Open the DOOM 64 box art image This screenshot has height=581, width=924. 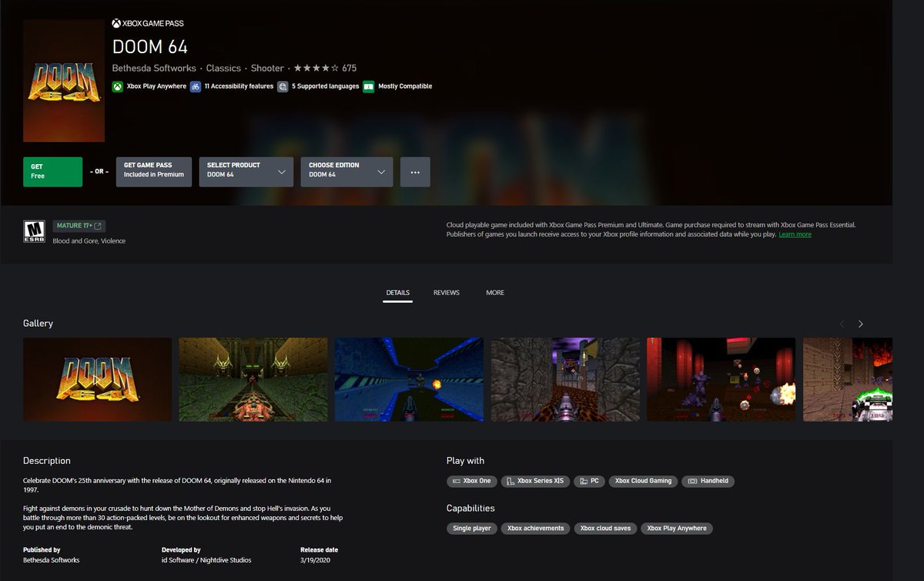pos(64,81)
